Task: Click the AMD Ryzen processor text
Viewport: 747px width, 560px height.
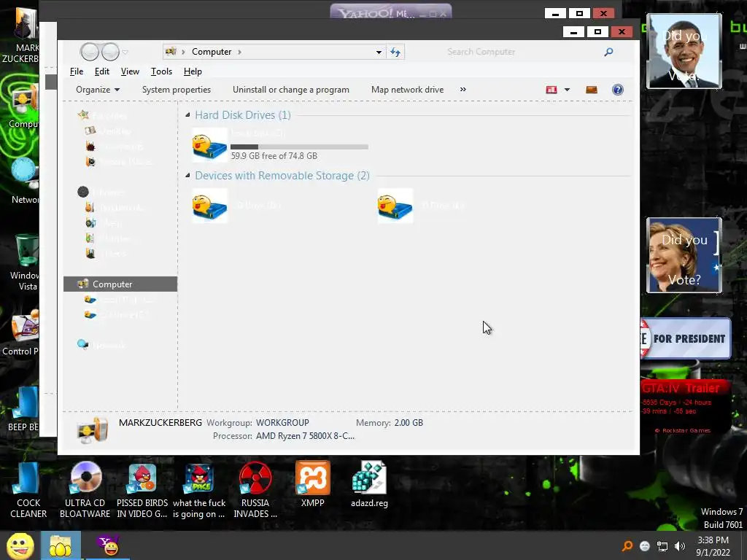Action: click(x=305, y=436)
